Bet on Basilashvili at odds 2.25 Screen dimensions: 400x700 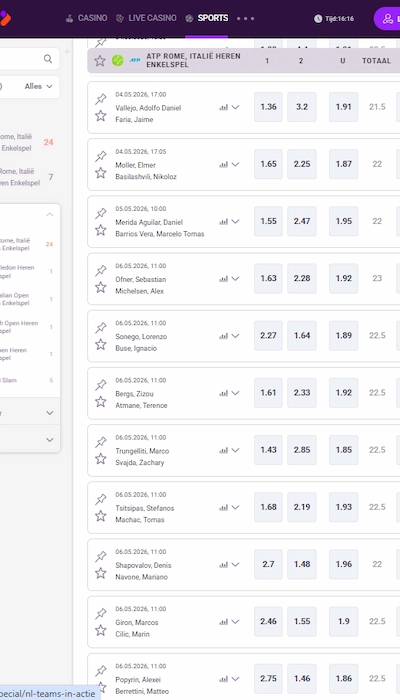pyautogui.click(x=302, y=164)
